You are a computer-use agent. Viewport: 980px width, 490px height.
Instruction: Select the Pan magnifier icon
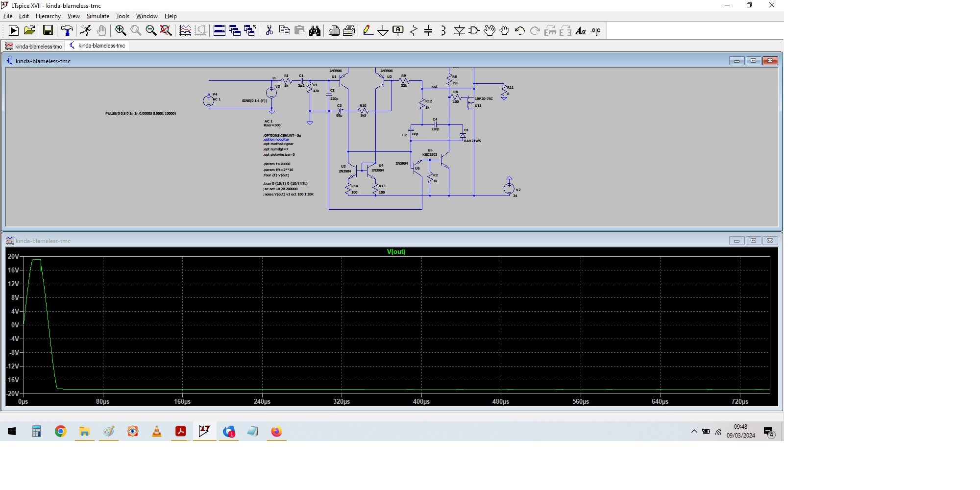click(x=136, y=31)
